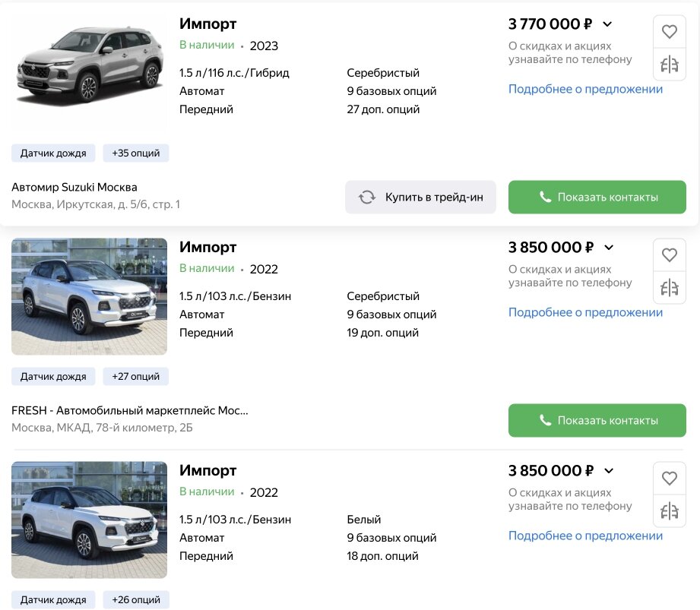Show contacts for FRESH marketplace dealer
Viewport: 700px width, 610px height.
[x=597, y=420]
